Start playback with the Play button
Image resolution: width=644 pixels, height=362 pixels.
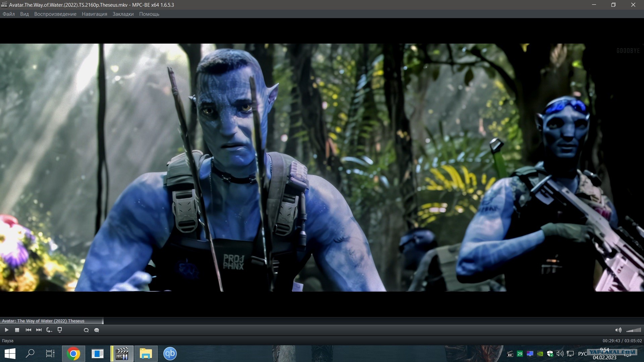click(6, 330)
